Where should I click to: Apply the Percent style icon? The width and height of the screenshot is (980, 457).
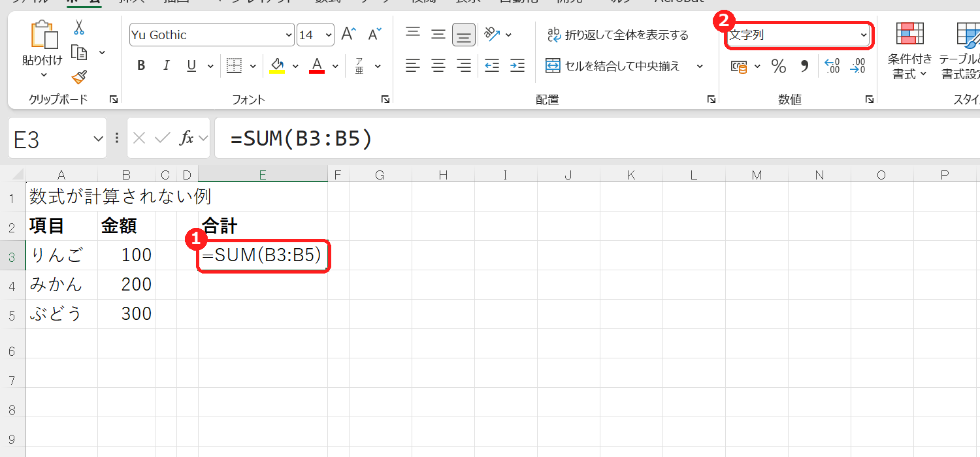779,66
